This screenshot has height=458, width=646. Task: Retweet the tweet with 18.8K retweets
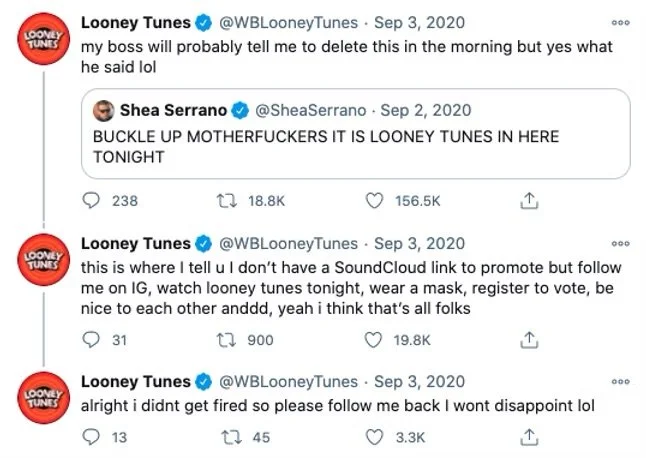pos(225,201)
